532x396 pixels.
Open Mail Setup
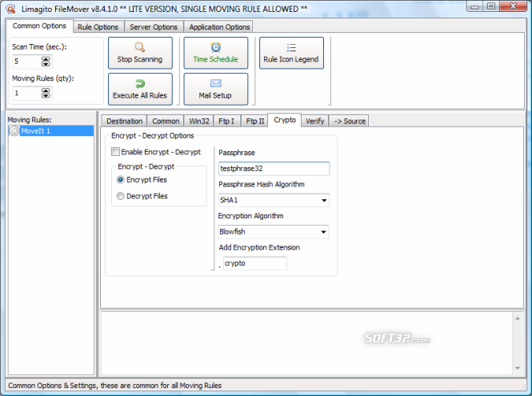point(216,90)
